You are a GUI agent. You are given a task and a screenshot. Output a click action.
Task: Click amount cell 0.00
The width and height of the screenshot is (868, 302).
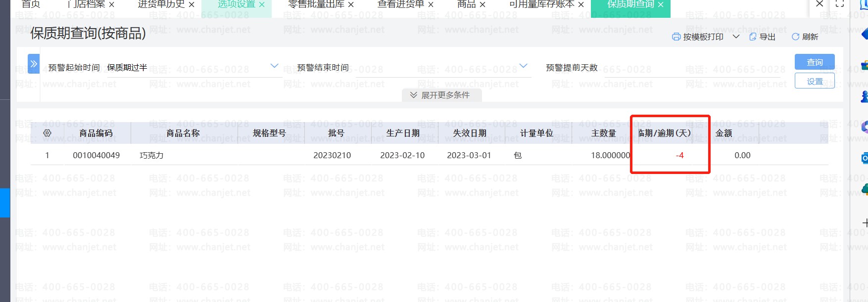click(x=742, y=155)
